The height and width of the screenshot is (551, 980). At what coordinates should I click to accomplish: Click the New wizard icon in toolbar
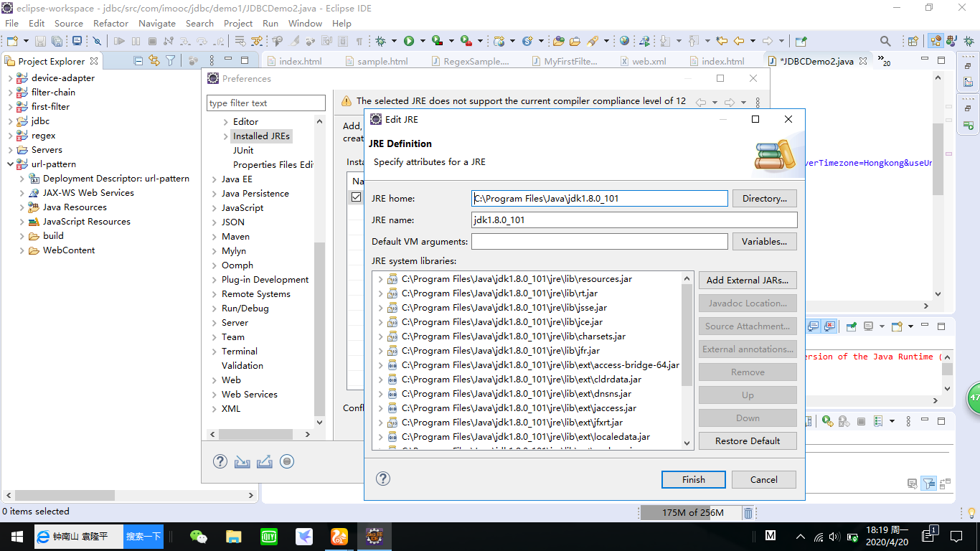point(12,41)
